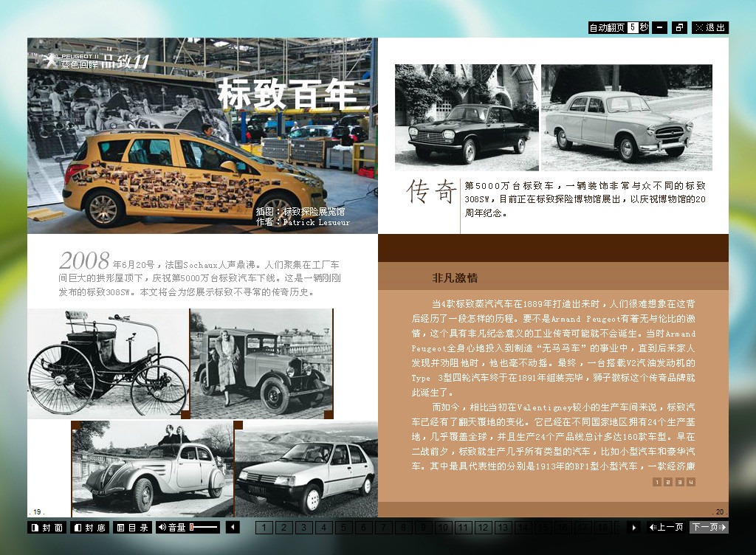Open the table of contents (目录)

[133, 528]
